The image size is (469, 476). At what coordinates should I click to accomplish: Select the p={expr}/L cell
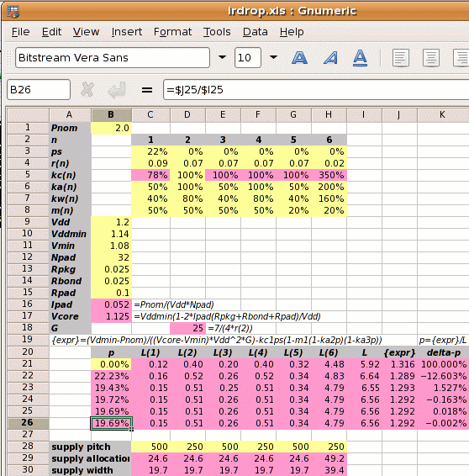443,340
